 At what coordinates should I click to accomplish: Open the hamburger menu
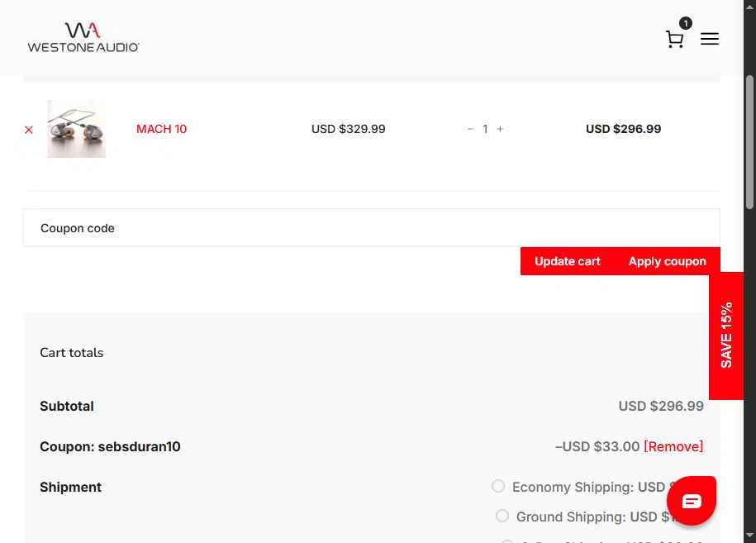click(709, 39)
